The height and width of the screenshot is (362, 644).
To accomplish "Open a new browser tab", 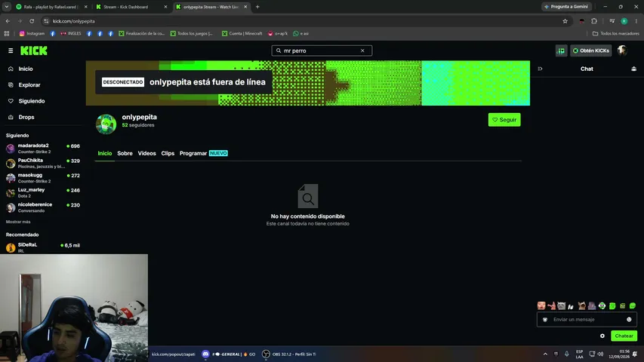I will pyautogui.click(x=257, y=7).
